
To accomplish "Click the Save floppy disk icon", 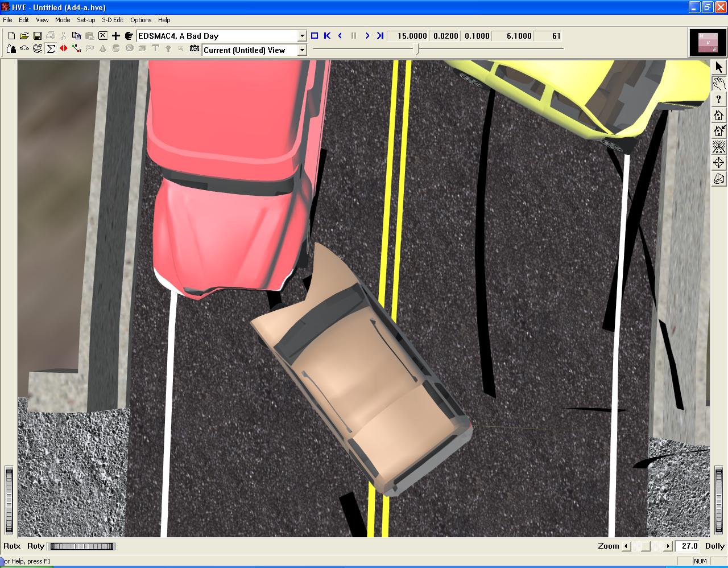I will [38, 36].
